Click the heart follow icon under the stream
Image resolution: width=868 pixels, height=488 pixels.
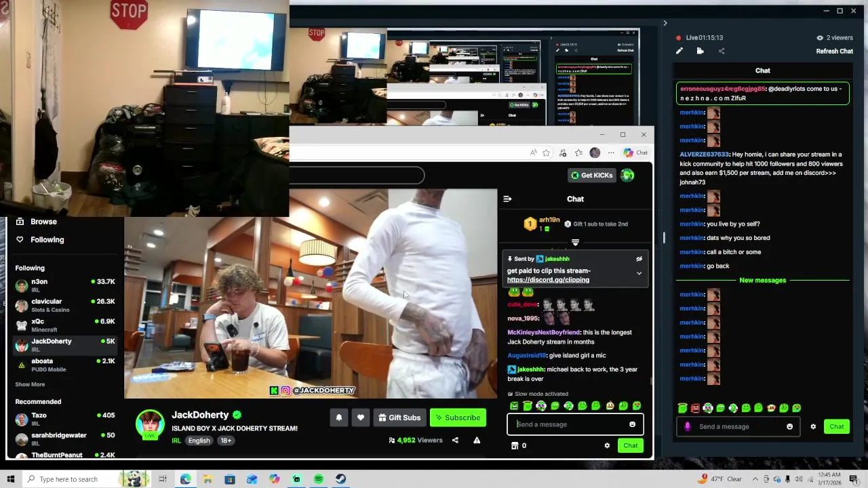361,418
